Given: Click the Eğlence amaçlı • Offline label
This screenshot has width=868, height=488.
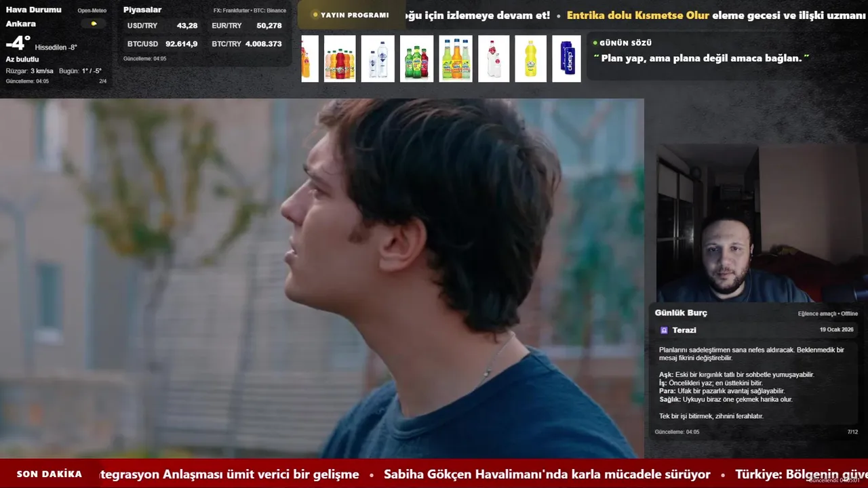Looking at the screenshot, I should (828, 314).
